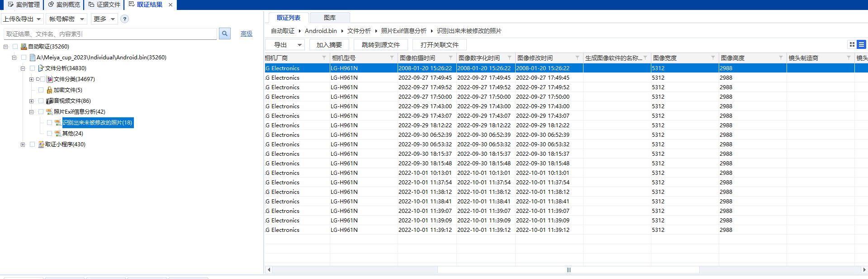This screenshot has width=868, height=279.
Task: Click filter icon on 生成图像软件的名称 column
Action: (x=645, y=58)
